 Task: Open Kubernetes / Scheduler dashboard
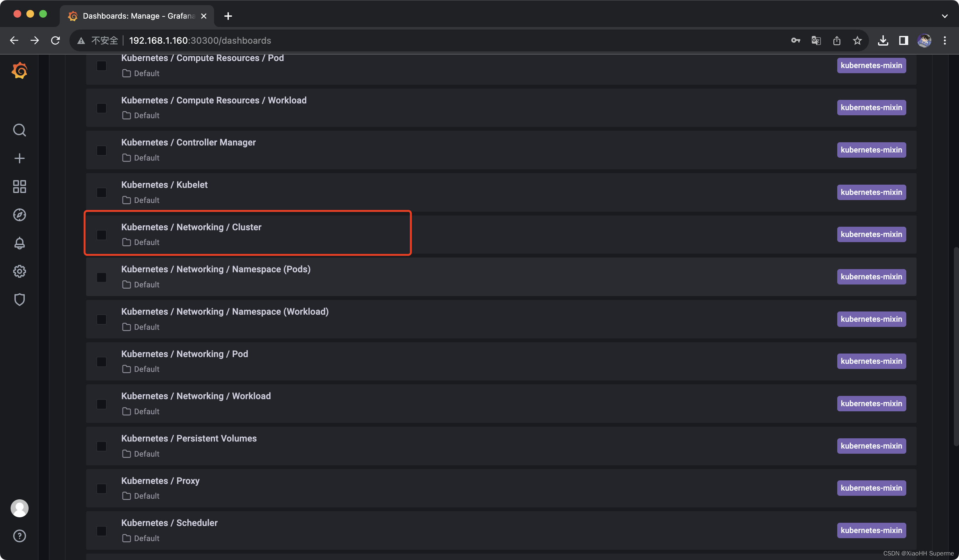click(x=169, y=523)
